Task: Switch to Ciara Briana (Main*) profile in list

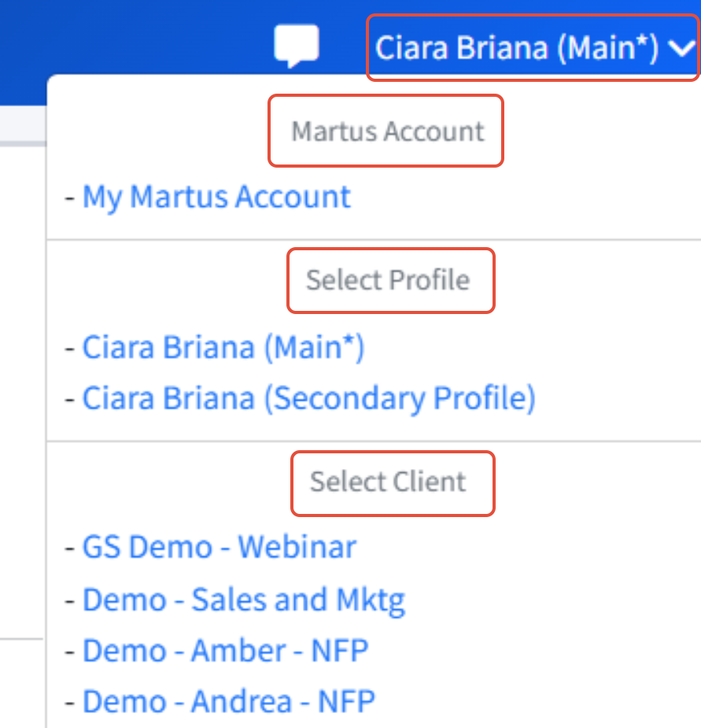Action: coord(223,347)
